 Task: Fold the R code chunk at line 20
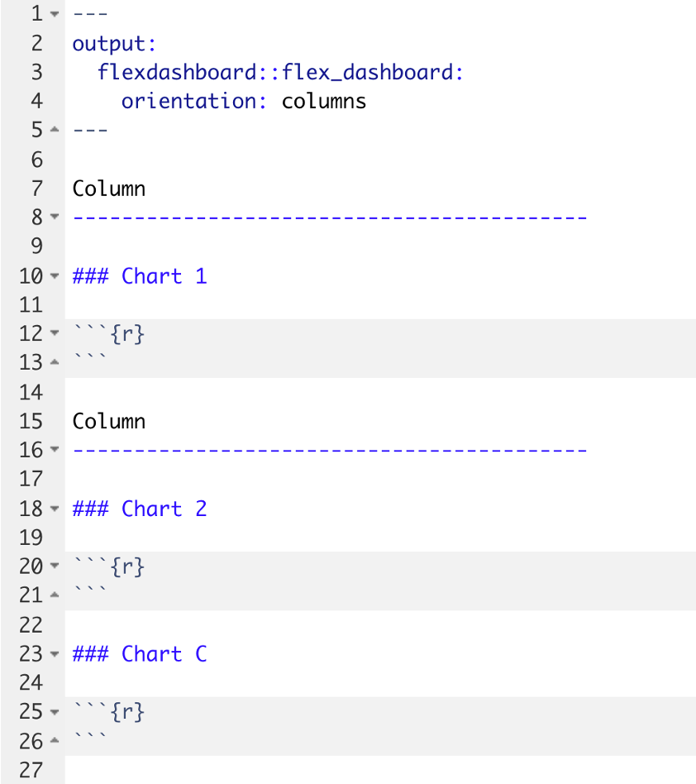(x=55, y=566)
